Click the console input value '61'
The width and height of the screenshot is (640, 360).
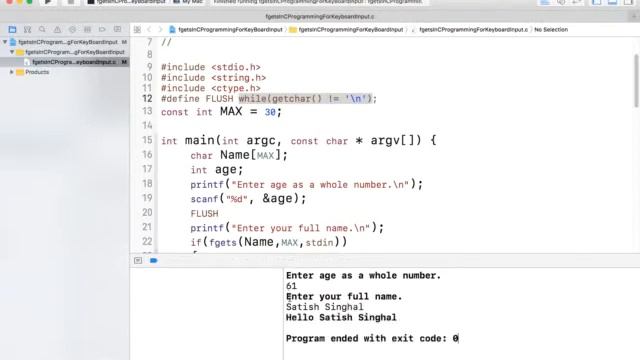291,286
